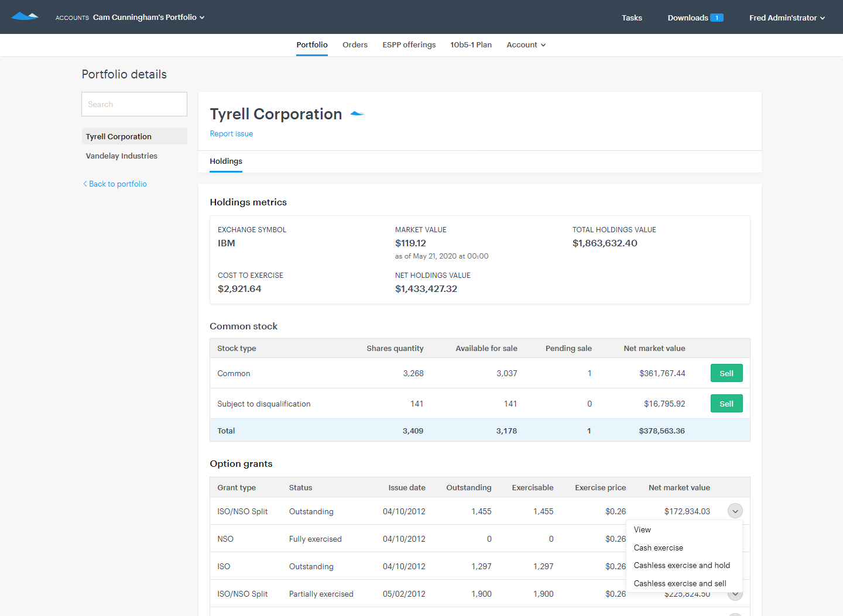The width and height of the screenshot is (843, 616).
Task: Click Back to portfolio link
Action: point(115,184)
